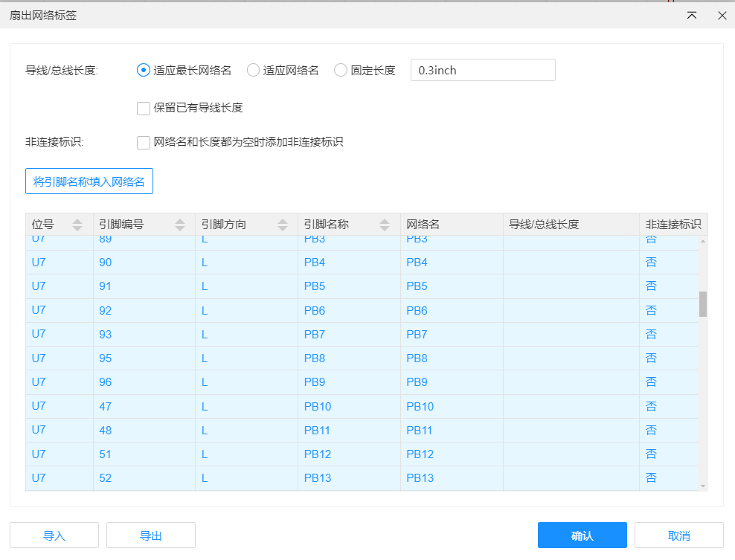Click the 否 cell in PB7 row
The width and height of the screenshot is (735, 560).
click(x=669, y=335)
